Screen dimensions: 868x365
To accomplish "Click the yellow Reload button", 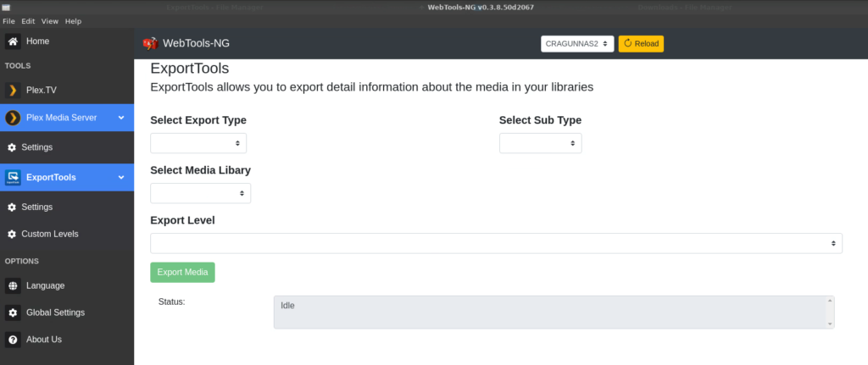I will pos(641,44).
